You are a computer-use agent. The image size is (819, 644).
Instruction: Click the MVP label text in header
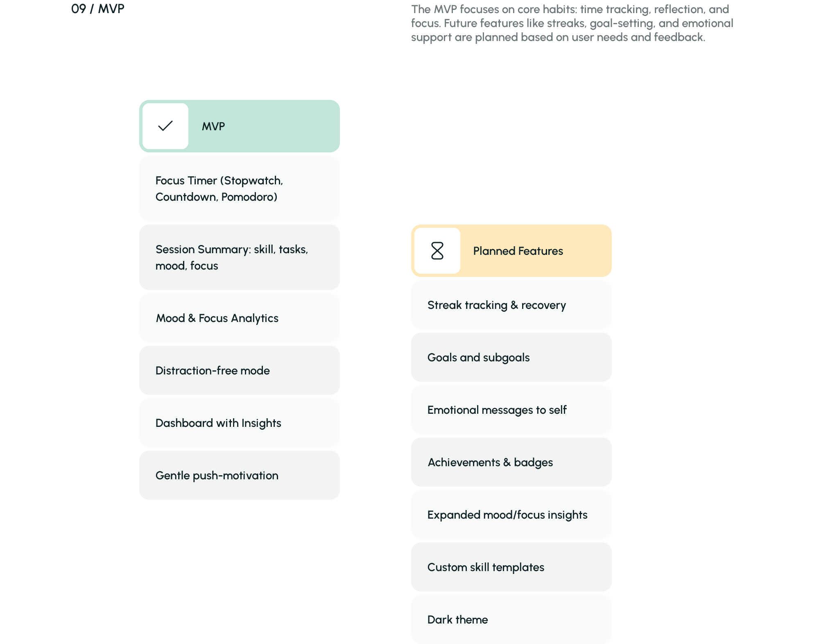pos(213,126)
